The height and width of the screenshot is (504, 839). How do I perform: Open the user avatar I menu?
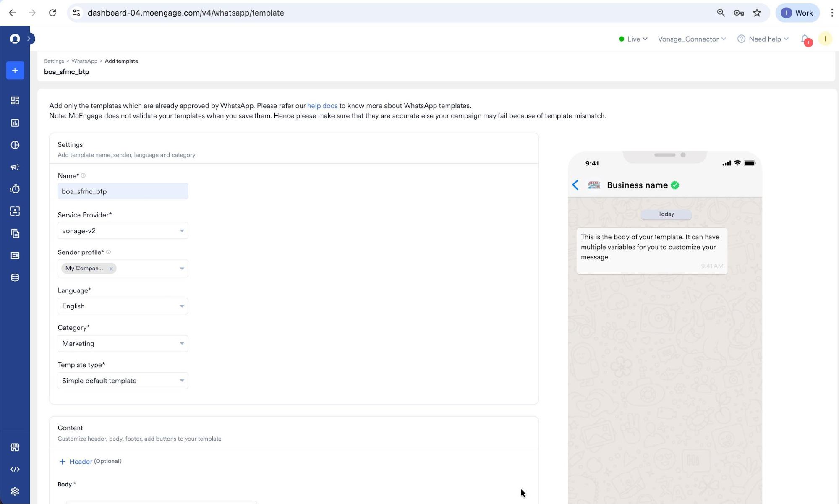coord(825,39)
